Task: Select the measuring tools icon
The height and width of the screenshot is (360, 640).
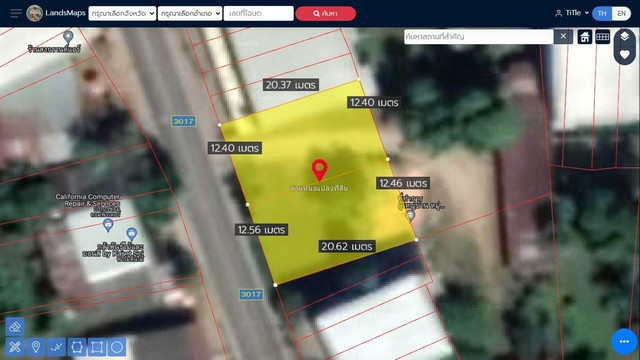Action: click(15, 347)
